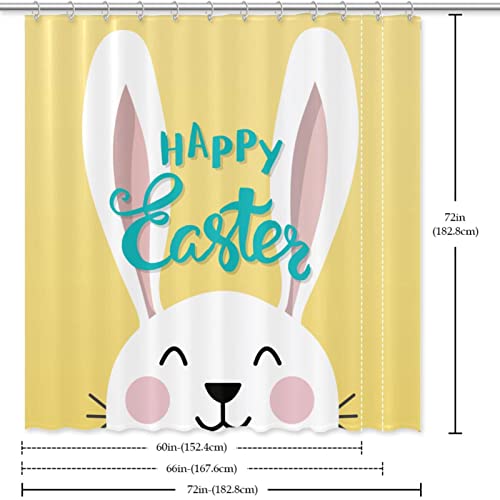Click the bunny's right pink cheek
This screenshot has height=500, width=500.
click(x=292, y=400)
